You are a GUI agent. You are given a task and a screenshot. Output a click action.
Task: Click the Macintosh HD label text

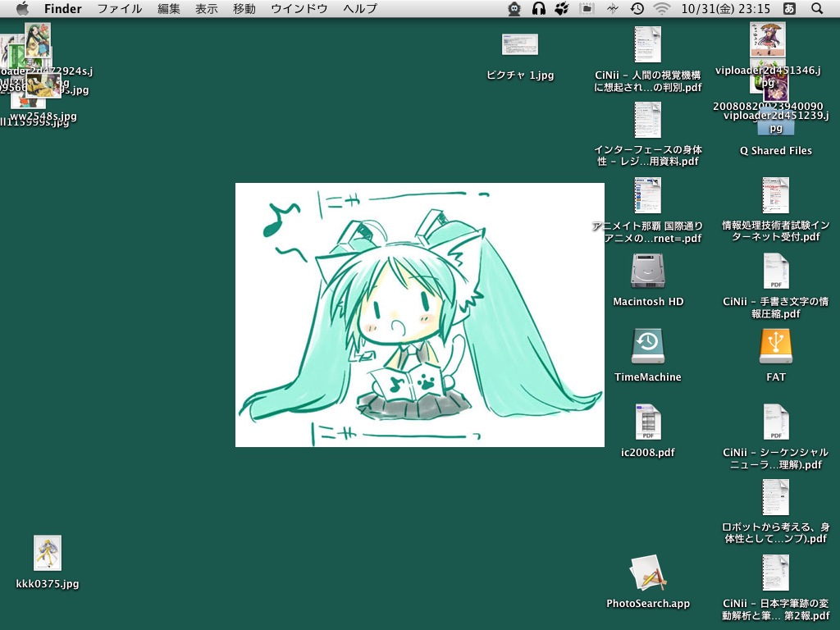pos(648,302)
